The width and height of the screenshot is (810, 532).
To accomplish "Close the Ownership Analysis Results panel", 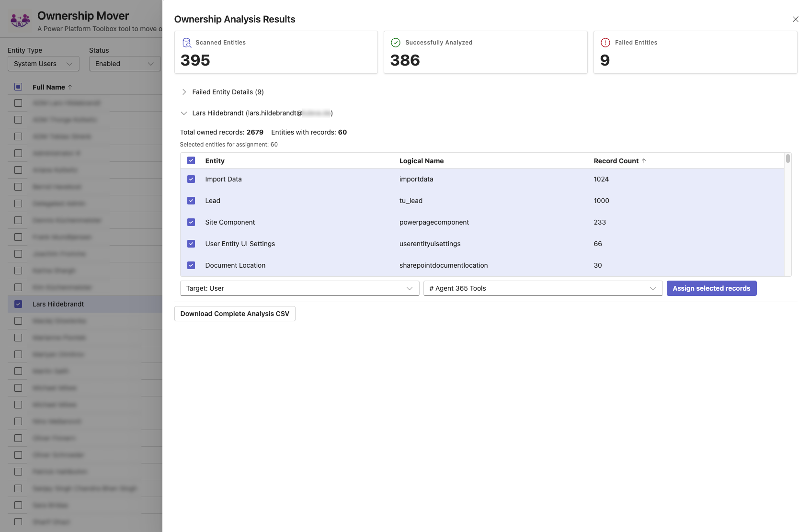I will [795, 19].
